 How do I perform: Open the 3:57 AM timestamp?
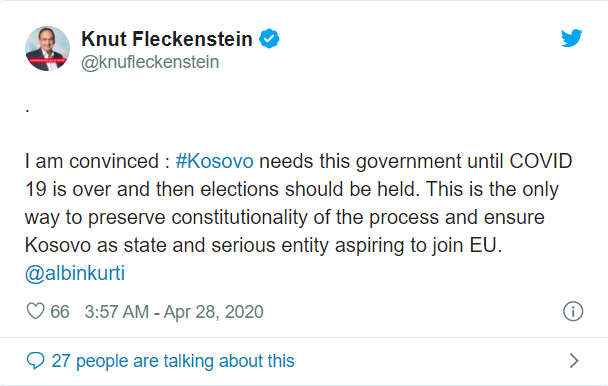[x=117, y=312]
